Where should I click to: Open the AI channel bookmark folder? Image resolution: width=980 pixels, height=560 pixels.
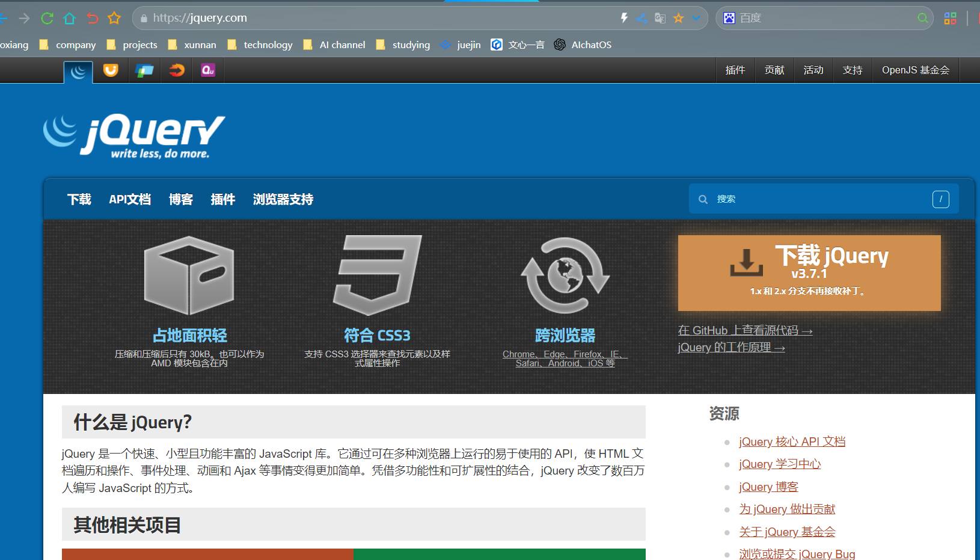[x=334, y=45]
